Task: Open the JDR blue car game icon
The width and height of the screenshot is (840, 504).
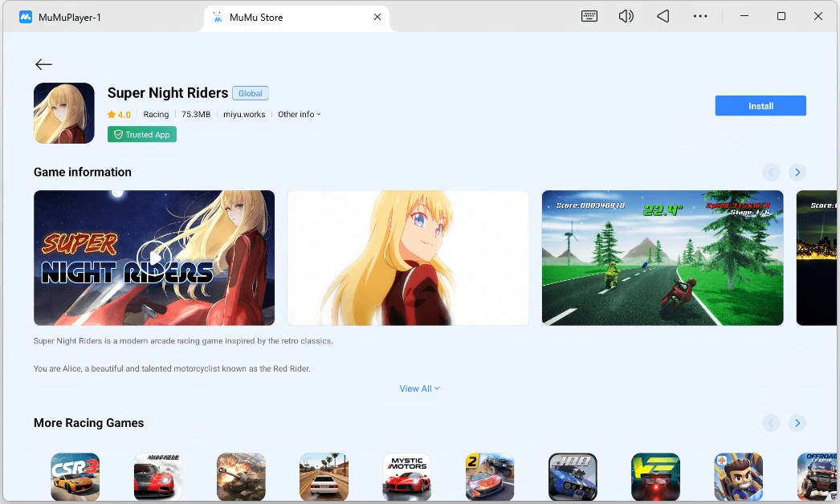Action: click(x=573, y=477)
